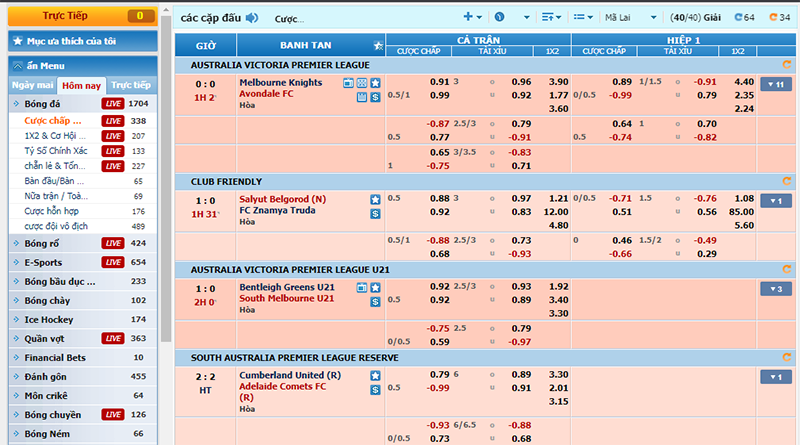Select the Trực tiếp tab in menu
800x445 pixels.
click(x=131, y=85)
